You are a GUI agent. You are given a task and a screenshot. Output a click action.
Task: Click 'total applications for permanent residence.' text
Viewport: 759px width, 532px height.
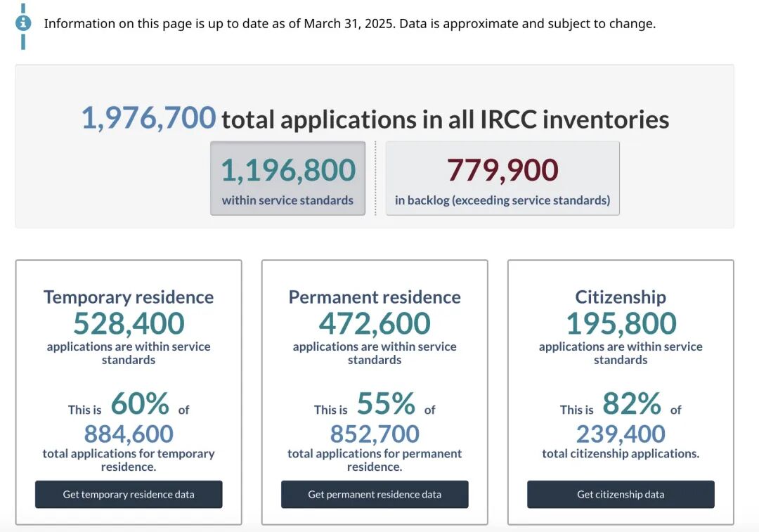[375, 460]
